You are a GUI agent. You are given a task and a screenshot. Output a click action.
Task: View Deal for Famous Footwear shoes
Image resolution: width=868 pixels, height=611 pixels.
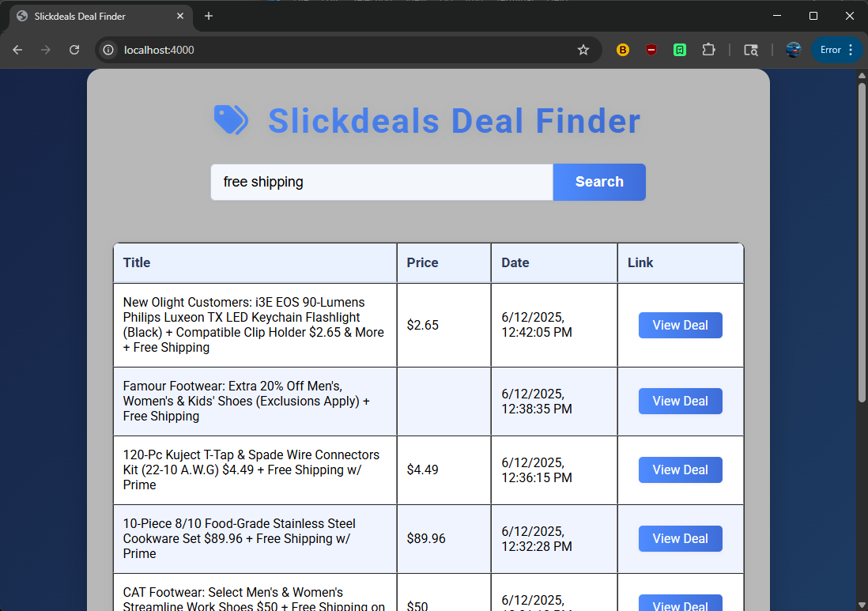[x=680, y=401]
